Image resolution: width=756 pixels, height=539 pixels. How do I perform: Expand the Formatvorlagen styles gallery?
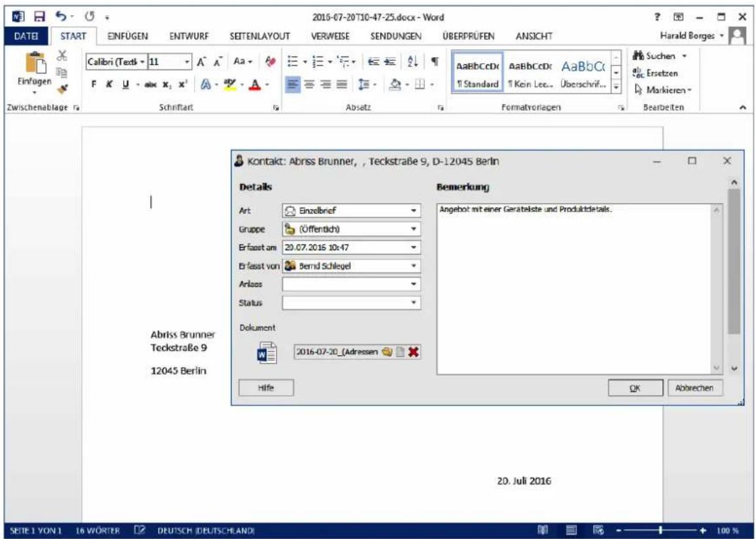pos(616,87)
